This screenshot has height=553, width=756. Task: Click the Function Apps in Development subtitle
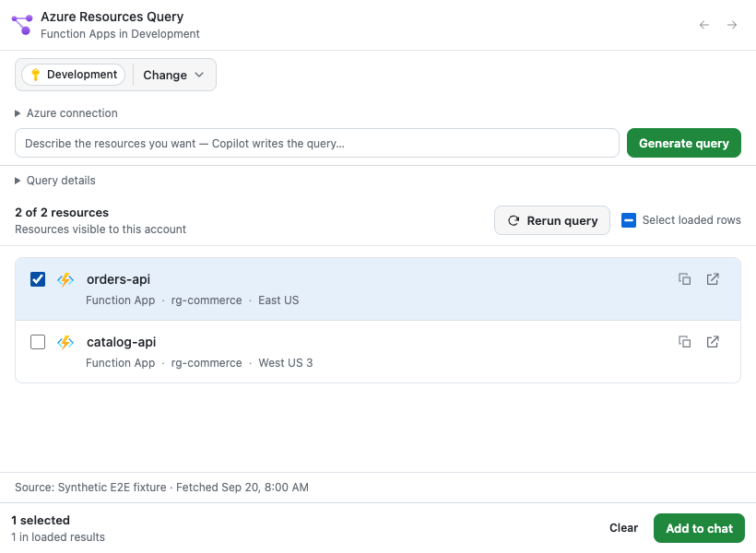point(120,34)
